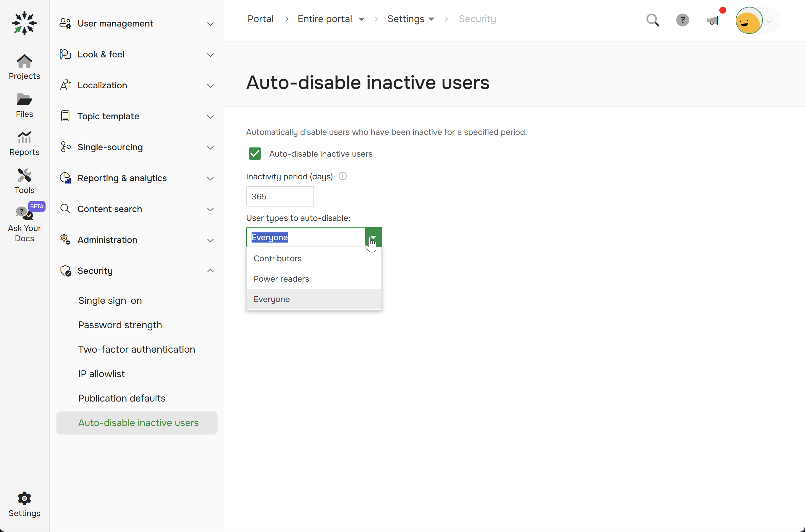The width and height of the screenshot is (805, 532).
Task: Select the Tools icon in the sidebar
Action: (24, 181)
